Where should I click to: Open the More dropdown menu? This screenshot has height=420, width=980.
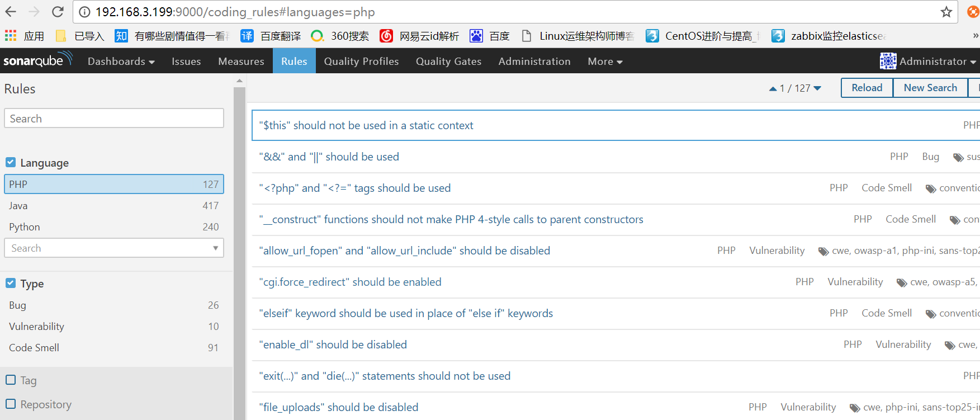[x=605, y=61]
